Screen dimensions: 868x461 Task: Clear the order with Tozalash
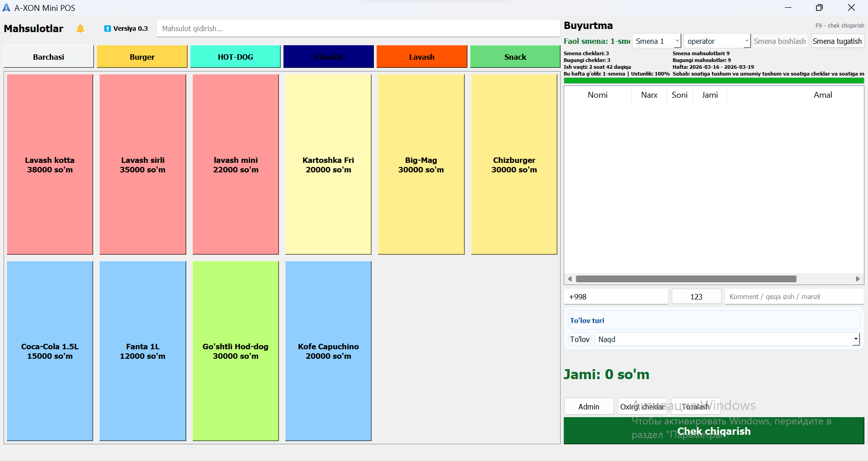pos(695,407)
